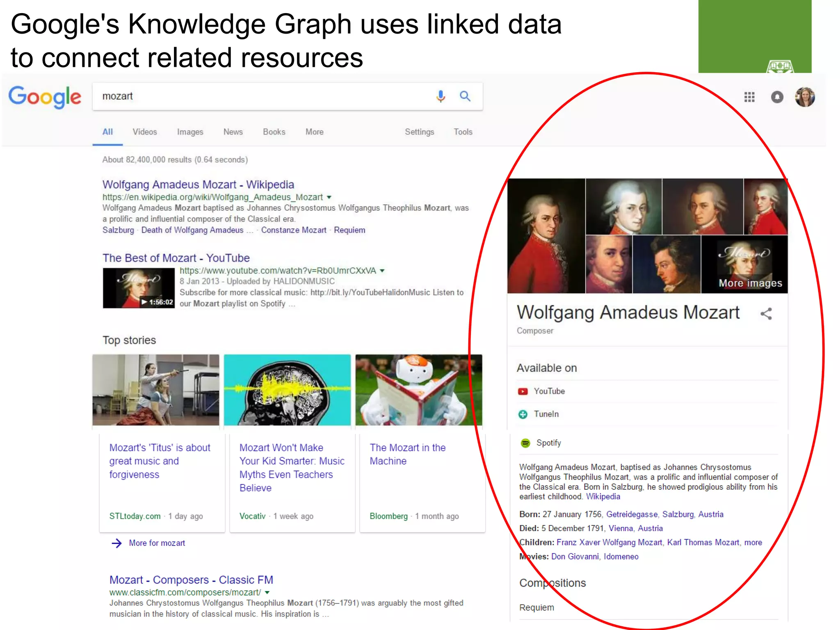Open the large Mozart portrait in the panel
Viewport: 840px width, 630px height.
pos(546,236)
